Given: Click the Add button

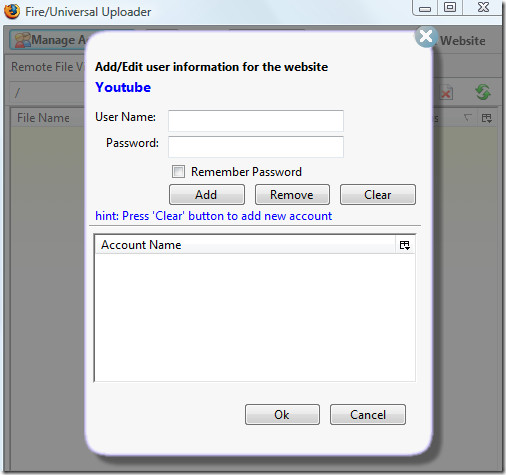Looking at the screenshot, I should point(207,195).
